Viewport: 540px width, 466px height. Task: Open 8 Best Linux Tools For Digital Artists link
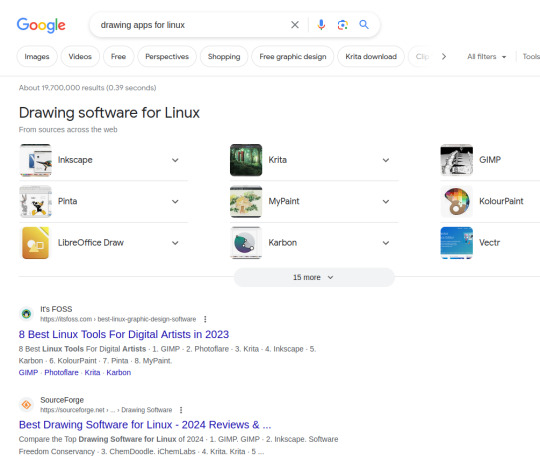[x=124, y=334]
